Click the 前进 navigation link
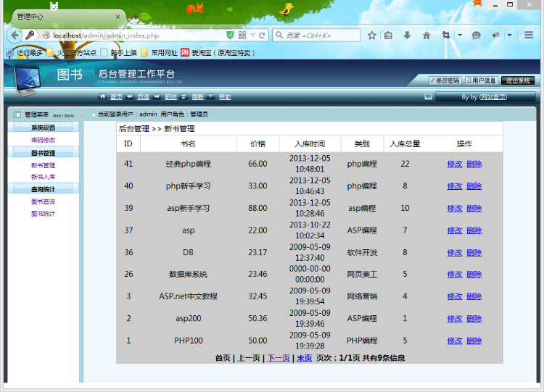The height and width of the screenshot is (392, 544). tap(170, 96)
